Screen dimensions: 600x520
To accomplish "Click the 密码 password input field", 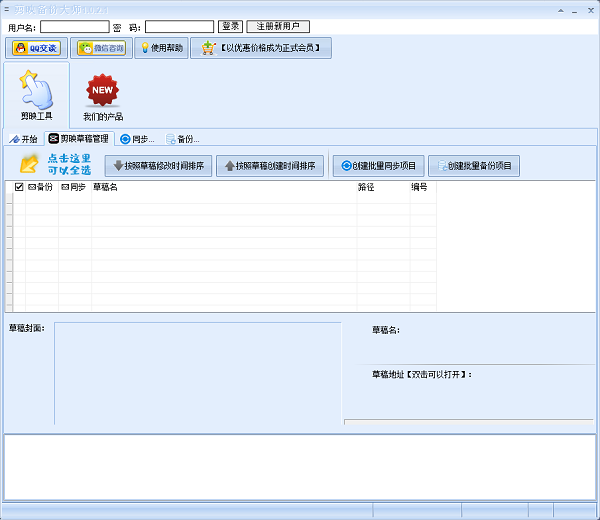I will tap(179, 27).
